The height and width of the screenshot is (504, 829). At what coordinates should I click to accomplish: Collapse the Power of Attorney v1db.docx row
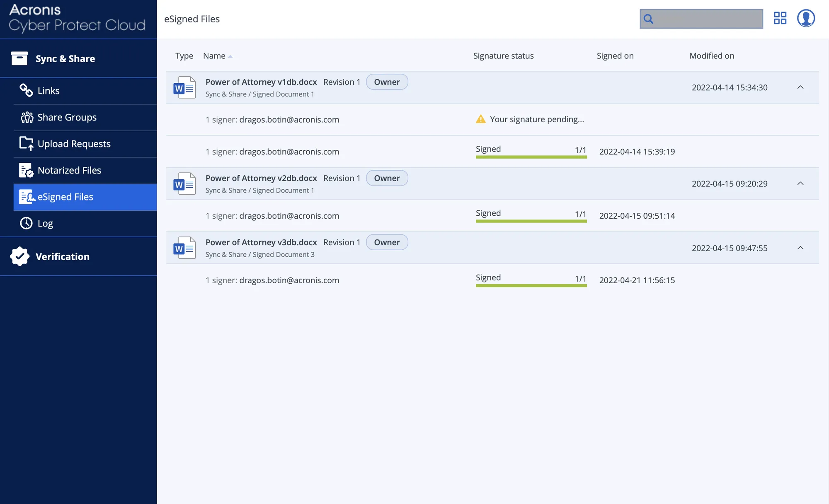[x=800, y=87]
